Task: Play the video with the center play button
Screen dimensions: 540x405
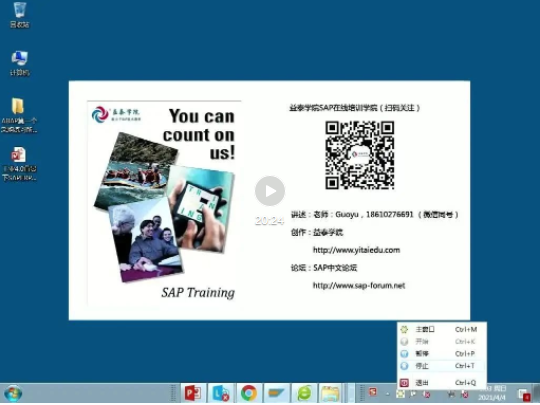Action: tap(270, 191)
